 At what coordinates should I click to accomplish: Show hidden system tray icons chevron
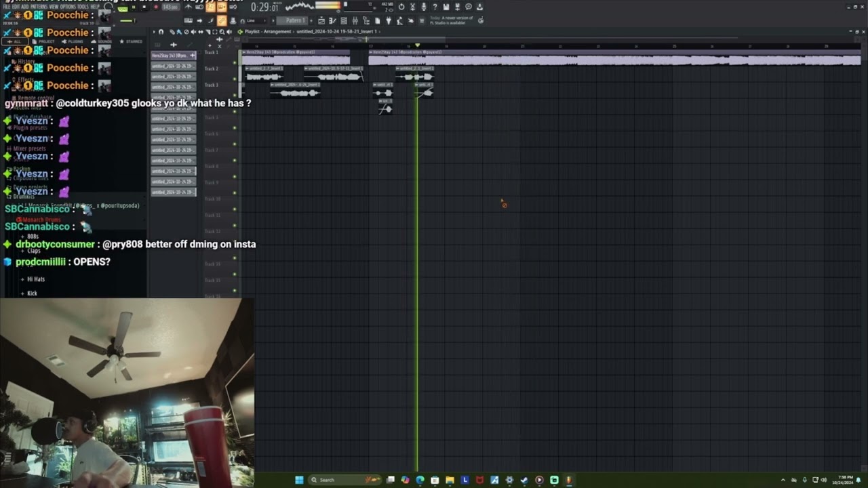click(783, 480)
